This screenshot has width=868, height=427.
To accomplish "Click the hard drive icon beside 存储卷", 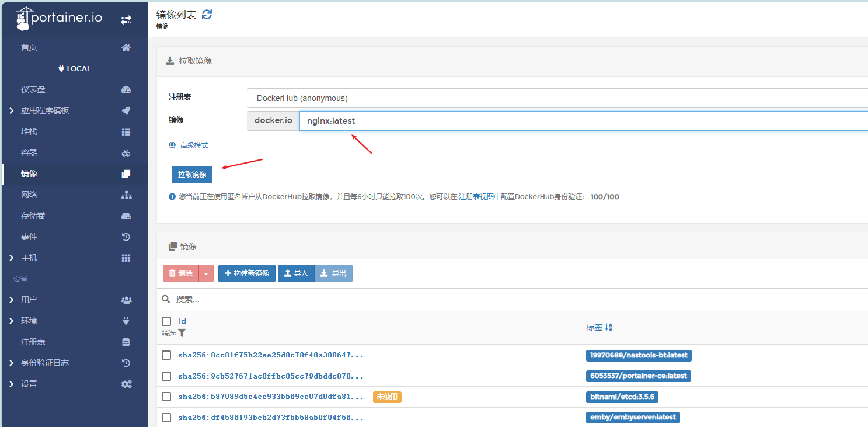I will (x=126, y=216).
